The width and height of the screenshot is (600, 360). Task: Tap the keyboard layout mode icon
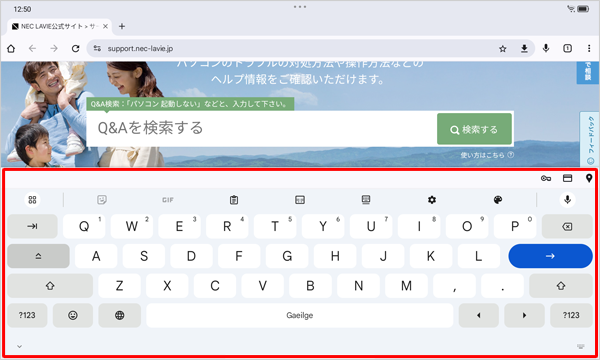click(300, 200)
